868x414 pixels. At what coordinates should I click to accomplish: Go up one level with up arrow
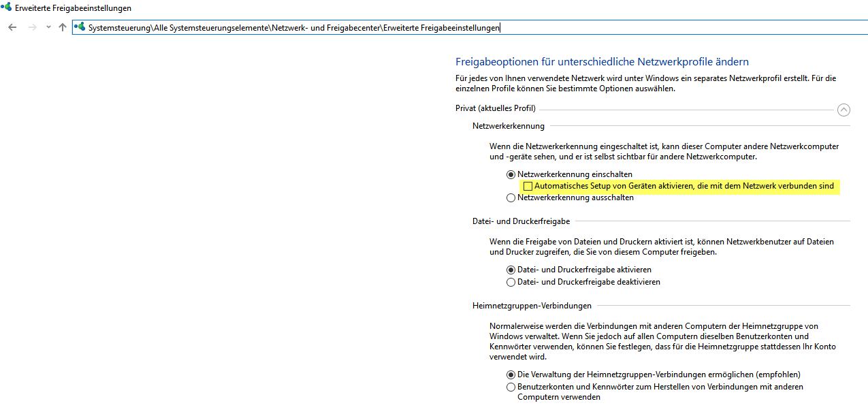pos(63,27)
